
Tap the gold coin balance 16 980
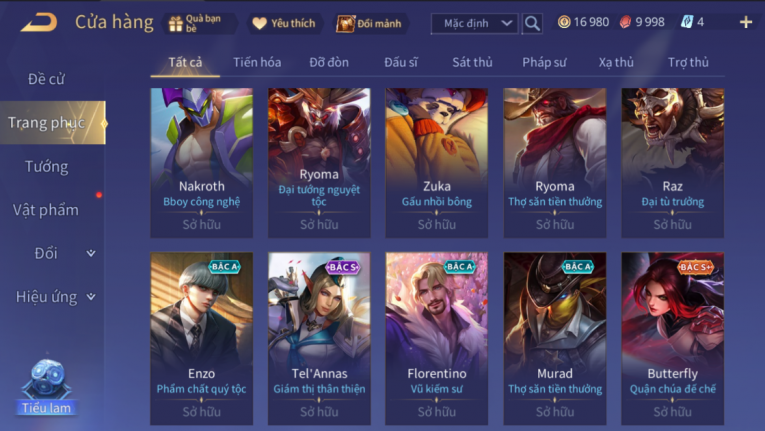(584, 22)
